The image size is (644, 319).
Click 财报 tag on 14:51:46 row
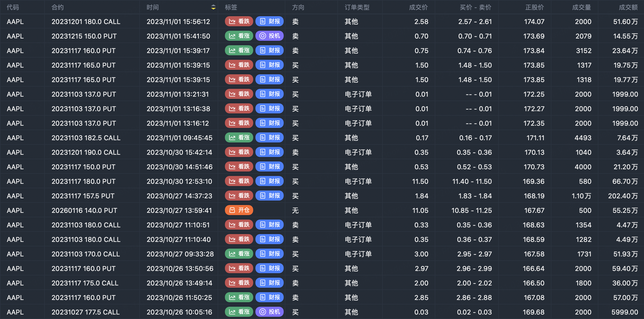[x=270, y=166]
